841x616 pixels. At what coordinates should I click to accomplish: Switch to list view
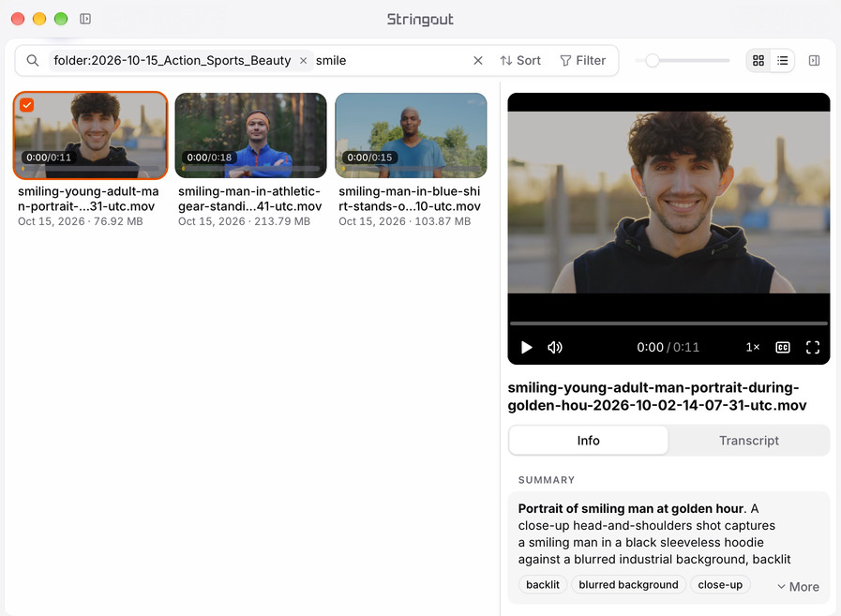coord(783,61)
